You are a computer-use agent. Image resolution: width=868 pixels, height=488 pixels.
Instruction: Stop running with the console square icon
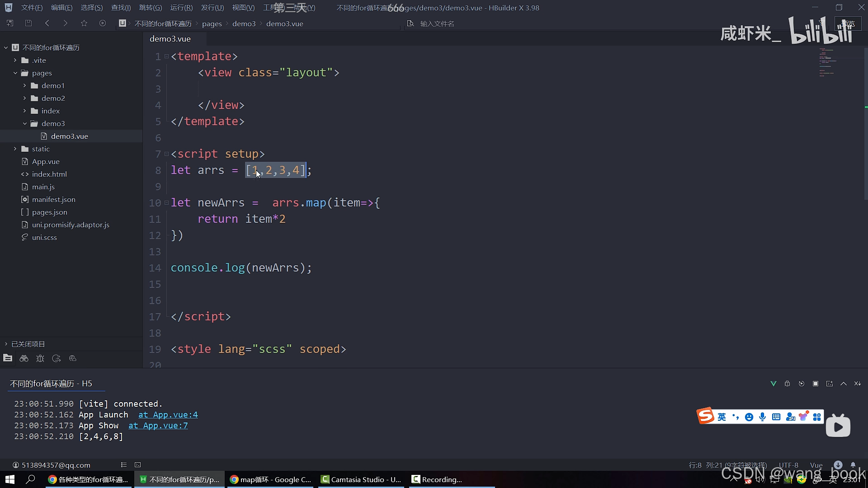coord(816,384)
